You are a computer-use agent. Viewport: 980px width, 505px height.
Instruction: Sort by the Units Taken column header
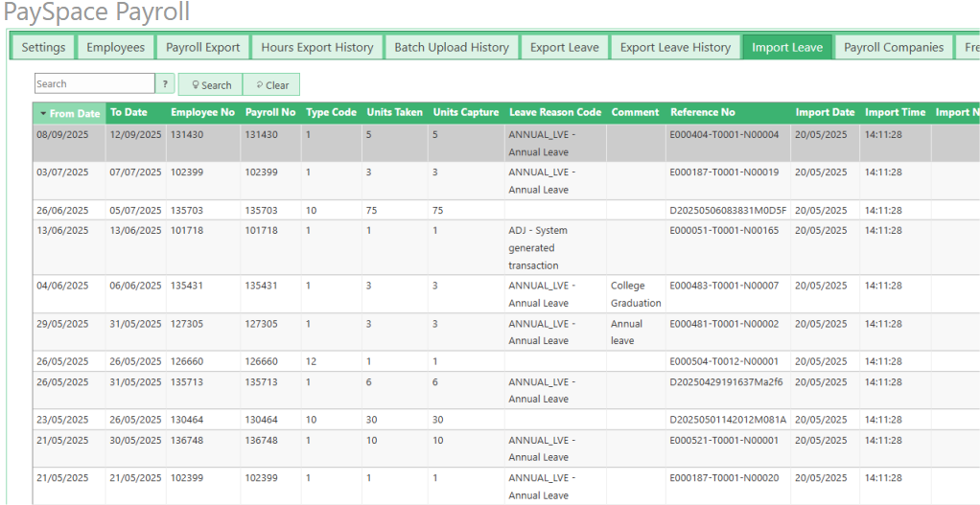tap(394, 112)
